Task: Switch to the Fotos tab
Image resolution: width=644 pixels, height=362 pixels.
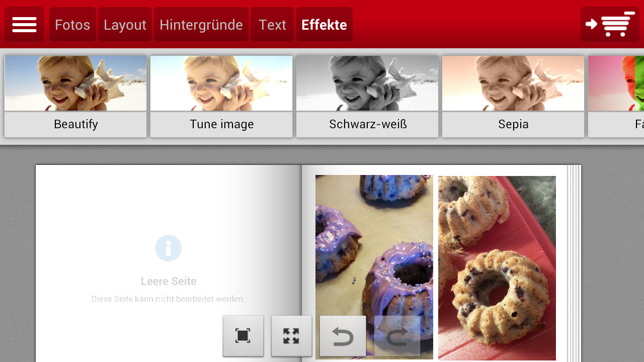Action: (72, 24)
